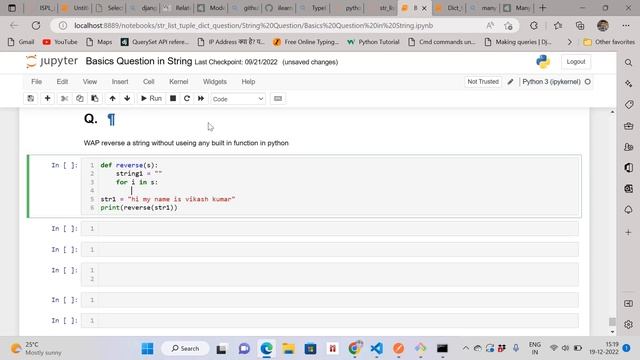Click the Python logo icon in header

543,62
